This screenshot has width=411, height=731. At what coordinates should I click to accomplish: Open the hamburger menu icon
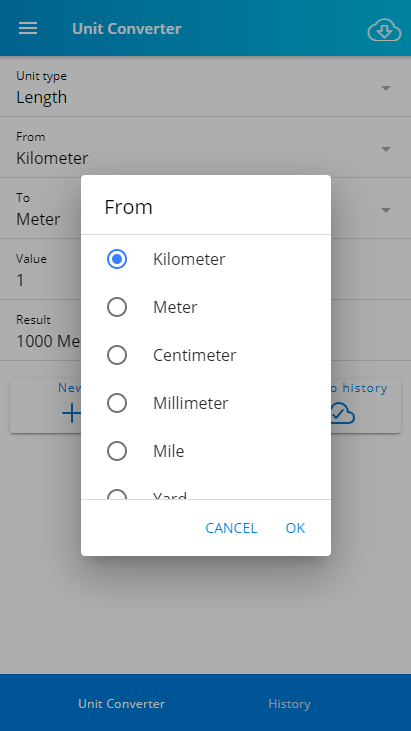(28, 28)
